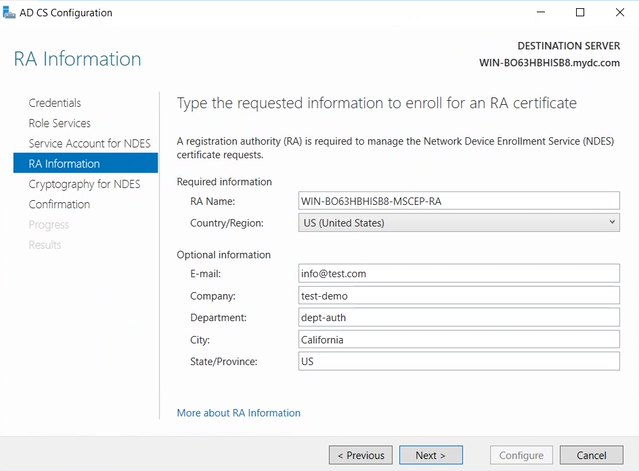
Task: Open Service Account for NDES step
Action: [89, 143]
